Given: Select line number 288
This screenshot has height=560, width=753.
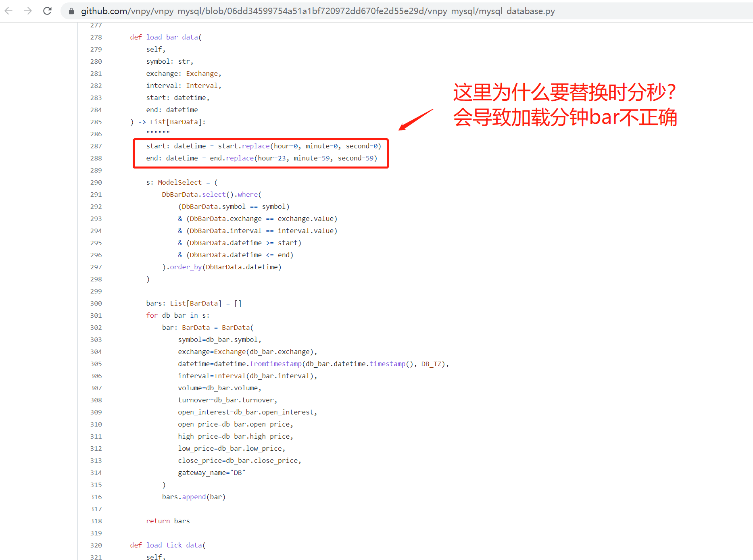Looking at the screenshot, I should click(96, 158).
